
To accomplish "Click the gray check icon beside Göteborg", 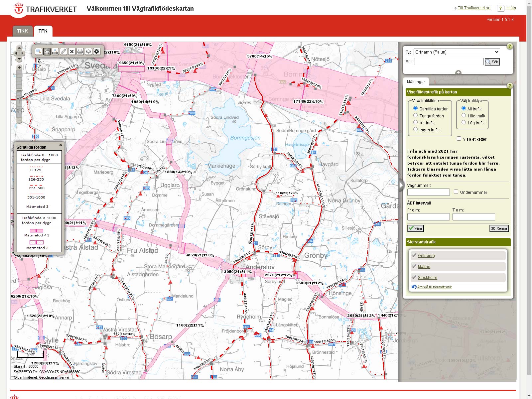I will [414, 255].
